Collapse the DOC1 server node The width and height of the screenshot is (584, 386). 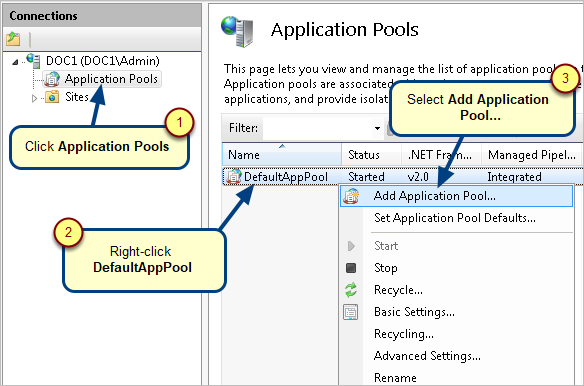click(15, 62)
